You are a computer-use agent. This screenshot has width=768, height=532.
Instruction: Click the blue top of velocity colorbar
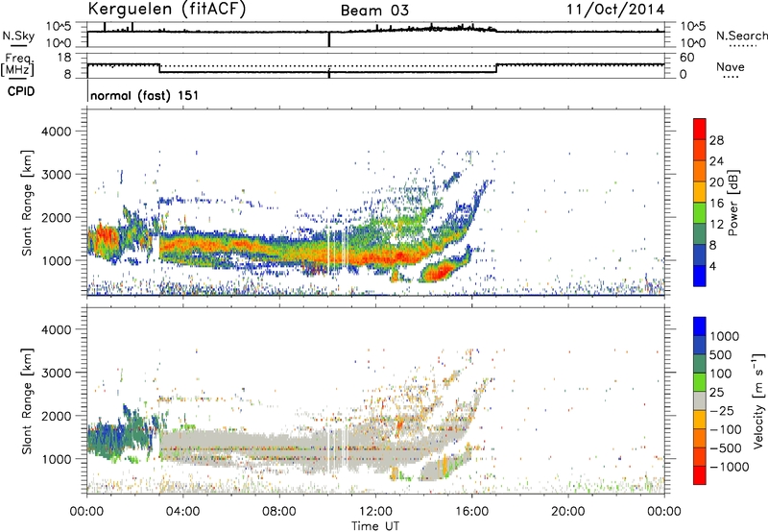[700, 326]
